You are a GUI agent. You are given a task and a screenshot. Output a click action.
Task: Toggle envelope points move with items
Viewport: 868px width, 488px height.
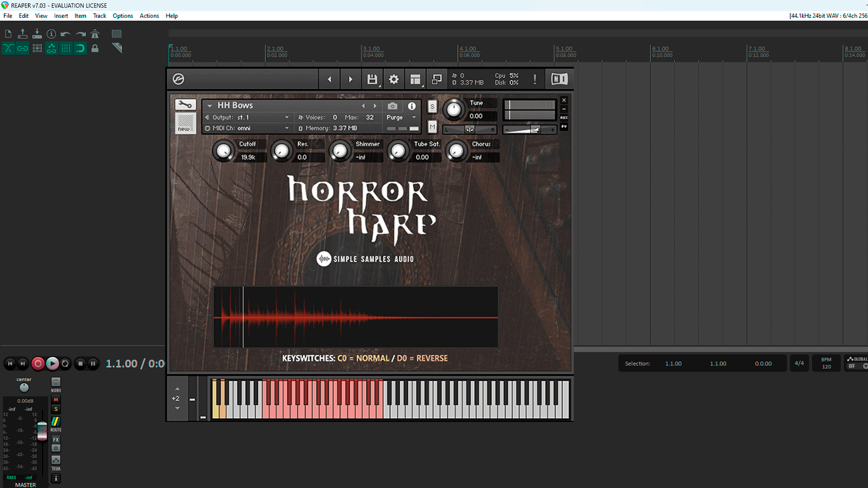pyautogui.click(x=51, y=48)
